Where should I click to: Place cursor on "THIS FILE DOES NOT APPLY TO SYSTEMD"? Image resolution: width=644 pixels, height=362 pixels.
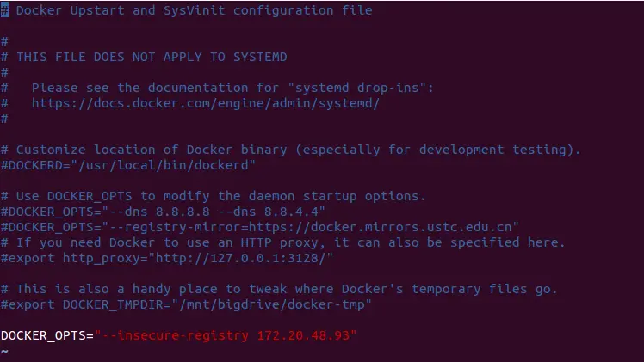151,57
